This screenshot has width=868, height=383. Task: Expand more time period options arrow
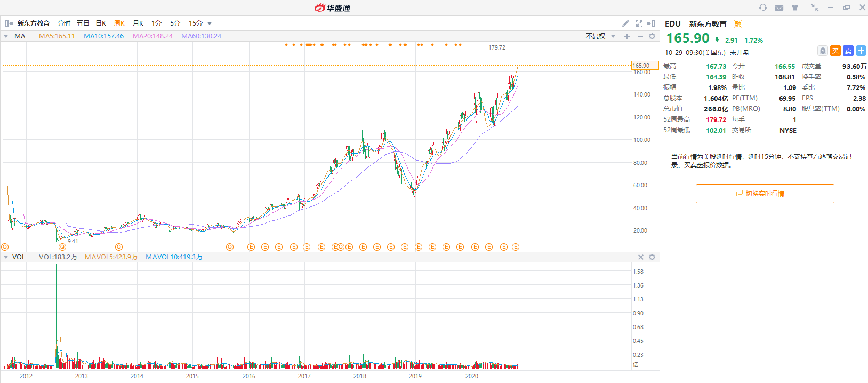pyautogui.click(x=210, y=23)
